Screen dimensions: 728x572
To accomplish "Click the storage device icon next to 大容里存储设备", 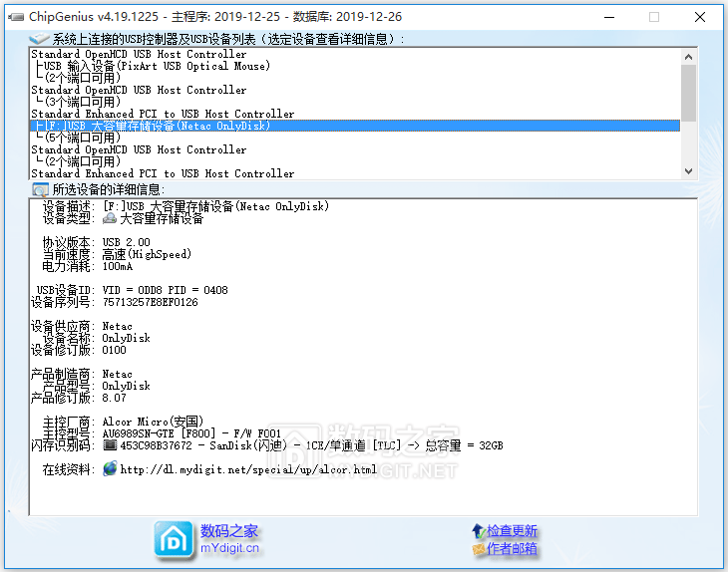I will (x=110, y=218).
